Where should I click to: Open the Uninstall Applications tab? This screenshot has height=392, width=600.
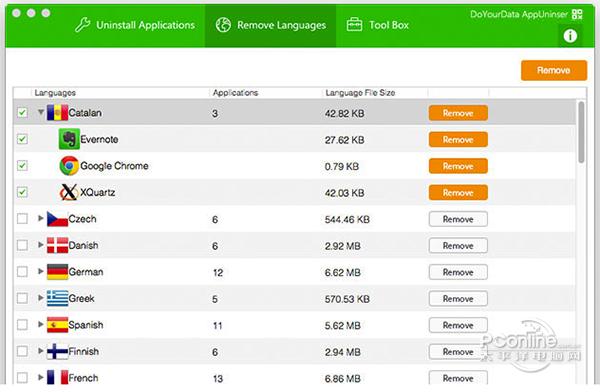coord(135,25)
